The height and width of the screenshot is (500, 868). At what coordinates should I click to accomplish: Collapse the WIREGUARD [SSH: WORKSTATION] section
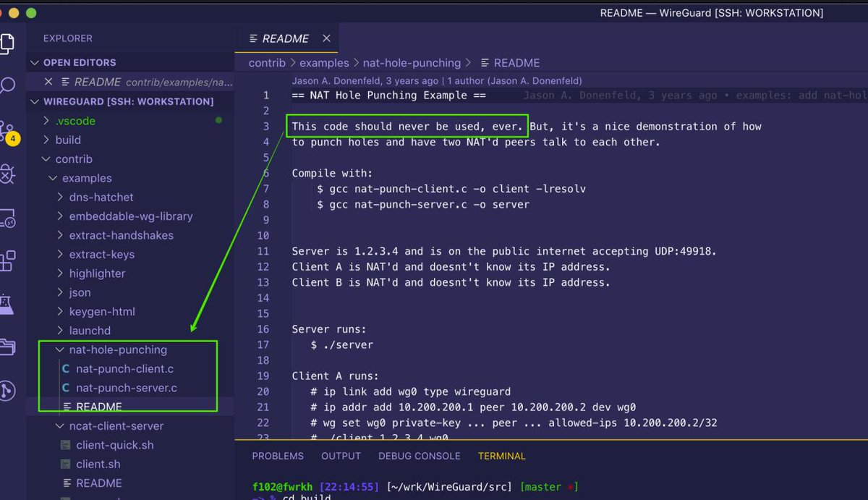click(34, 102)
